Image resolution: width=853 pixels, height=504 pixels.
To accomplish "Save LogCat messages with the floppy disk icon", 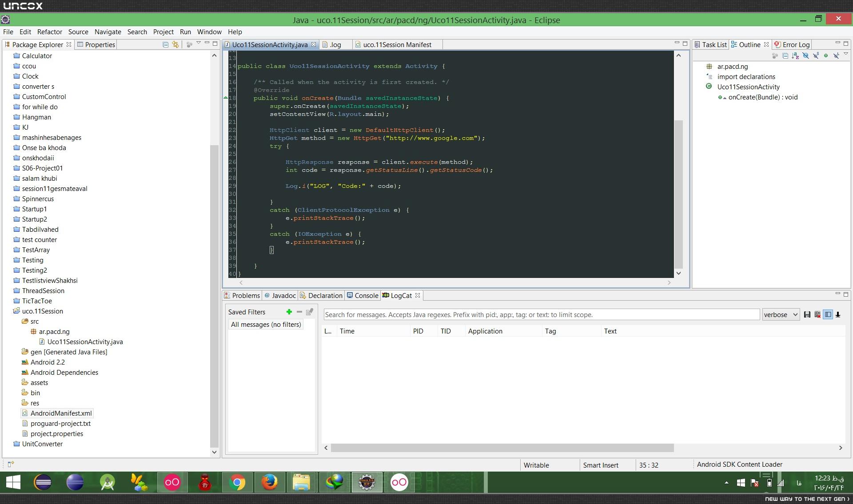I will (x=807, y=314).
